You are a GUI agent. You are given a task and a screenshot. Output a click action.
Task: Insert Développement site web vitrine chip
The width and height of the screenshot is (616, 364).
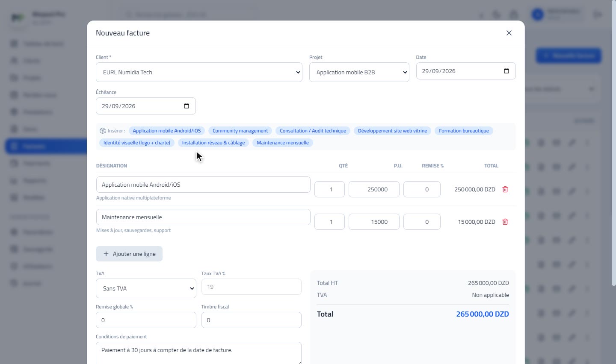coord(393,131)
